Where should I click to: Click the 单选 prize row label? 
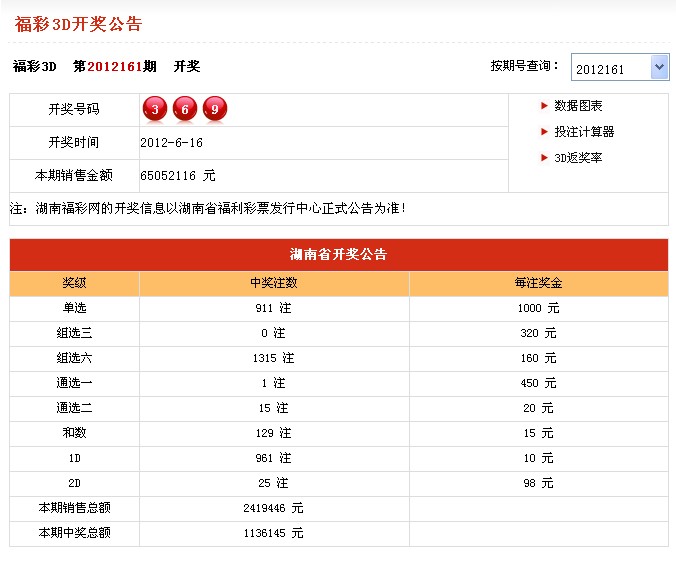point(74,308)
